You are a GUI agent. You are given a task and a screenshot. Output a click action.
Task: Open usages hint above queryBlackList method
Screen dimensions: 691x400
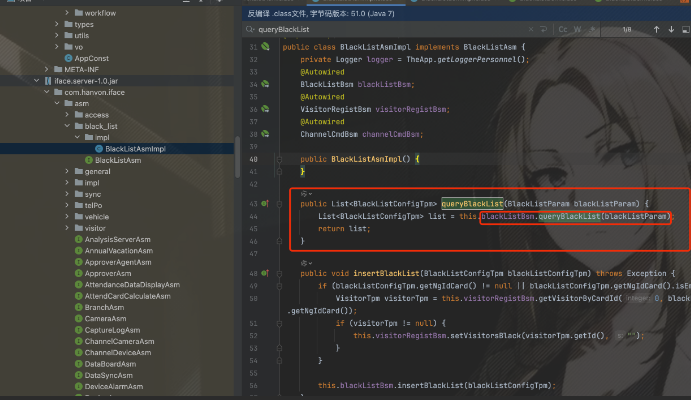306,194
